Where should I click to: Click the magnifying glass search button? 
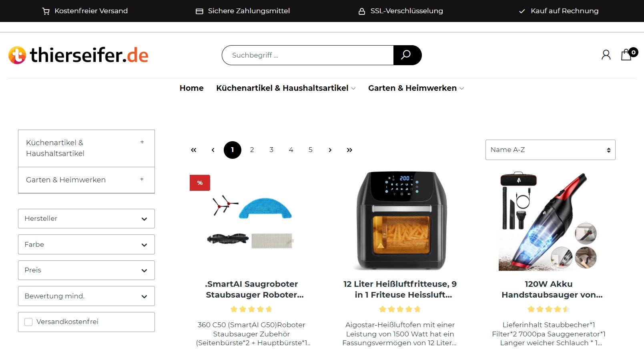point(407,55)
